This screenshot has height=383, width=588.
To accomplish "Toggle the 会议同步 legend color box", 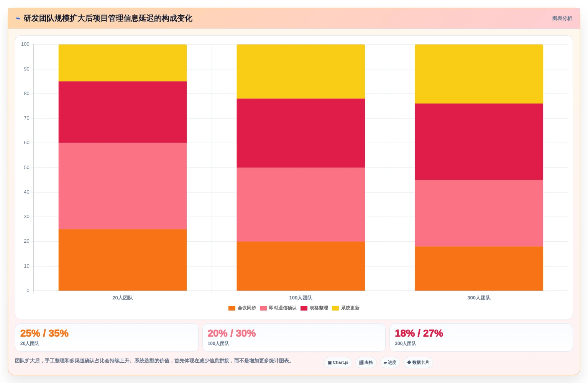I will tap(232, 308).
